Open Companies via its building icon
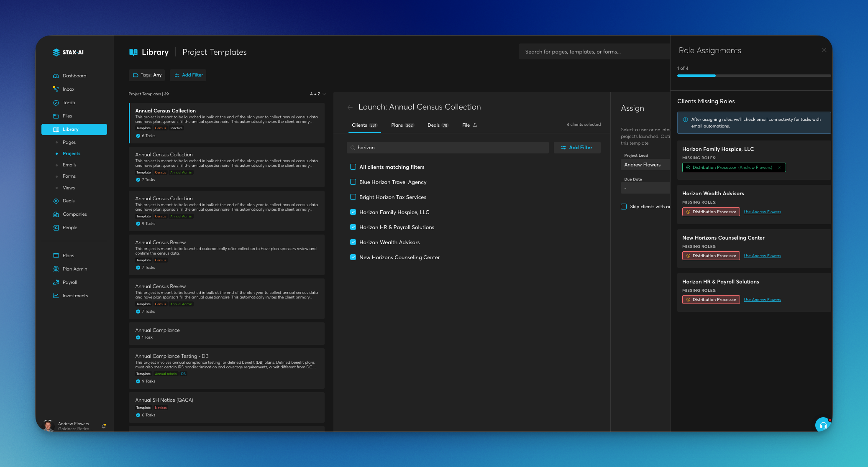The height and width of the screenshot is (467, 868). click(x=56, y=214)
